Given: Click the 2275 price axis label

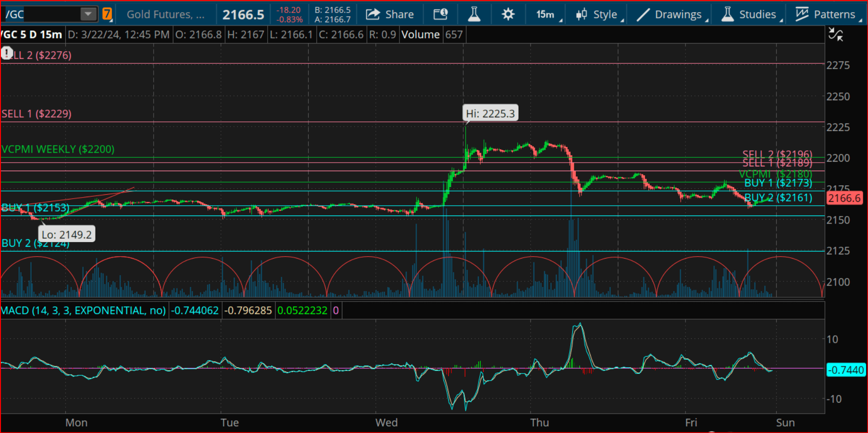Looking at the screenshot, I should pyautogui.click(x=838, y=65).
